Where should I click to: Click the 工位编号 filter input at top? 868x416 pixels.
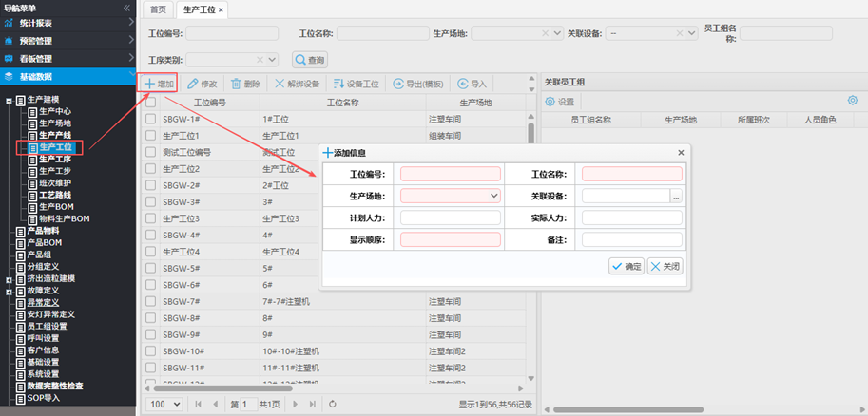(232, 34)
